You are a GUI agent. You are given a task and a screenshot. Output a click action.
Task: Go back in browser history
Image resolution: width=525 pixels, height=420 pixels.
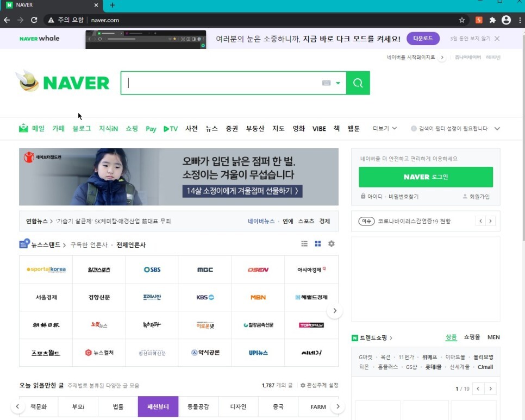point(7,20)
